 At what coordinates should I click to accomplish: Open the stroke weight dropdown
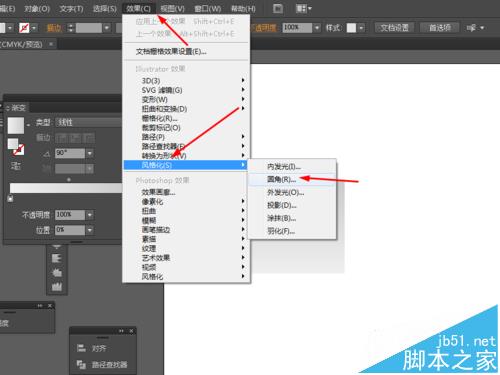(x=107, y=28)
